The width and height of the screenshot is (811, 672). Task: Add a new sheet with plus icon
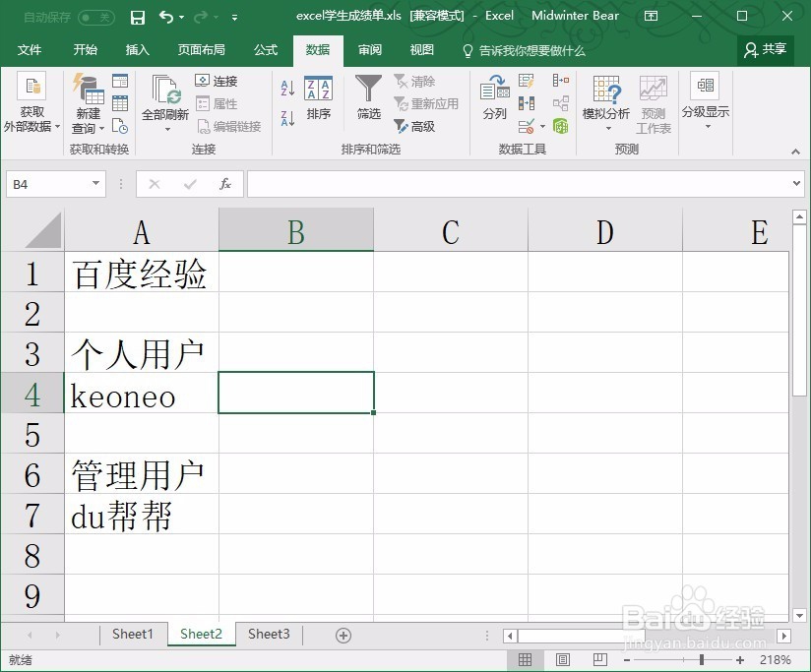pos(343,636)
